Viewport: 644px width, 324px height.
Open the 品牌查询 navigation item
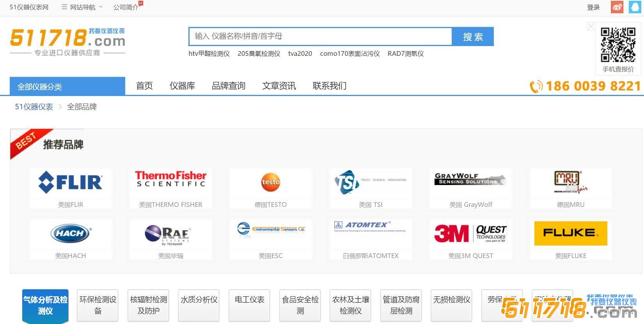tap(229, 86)
